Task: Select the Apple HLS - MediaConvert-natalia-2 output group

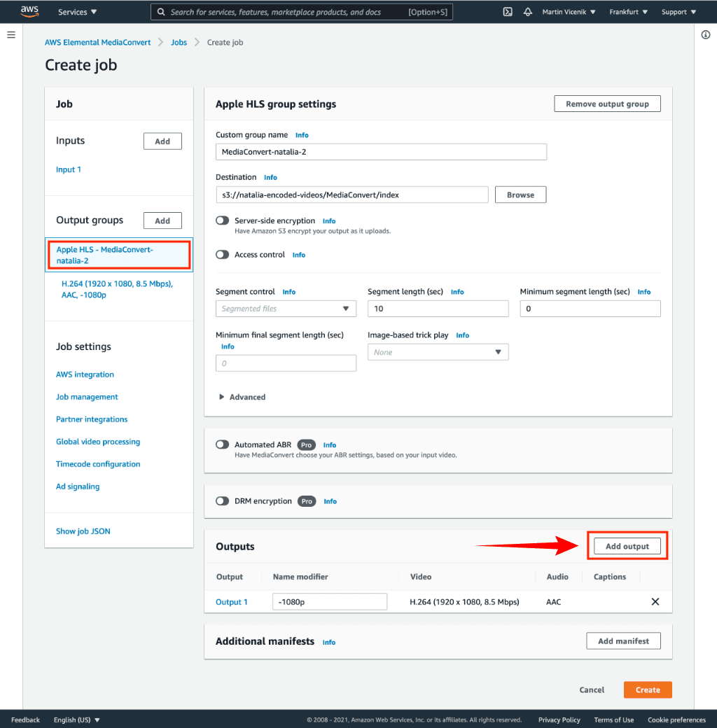Action: pyautogui.click(x=119, y=255)
